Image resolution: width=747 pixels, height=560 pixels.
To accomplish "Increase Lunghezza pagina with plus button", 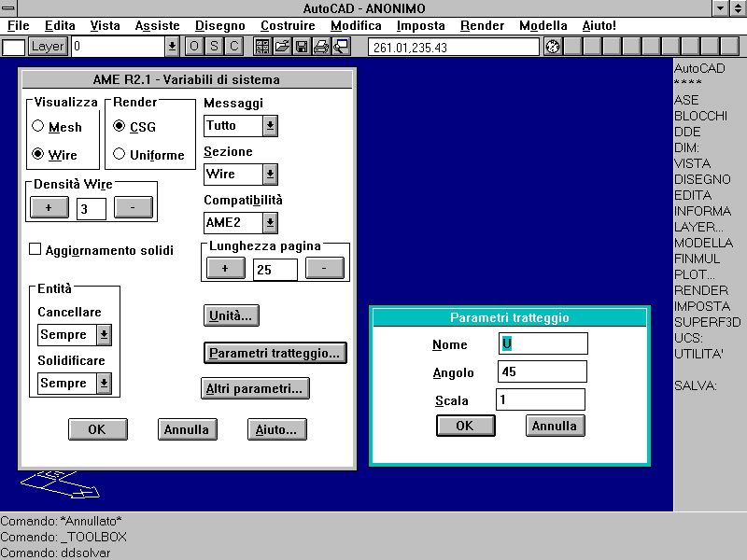I will (x=226, y=269).
